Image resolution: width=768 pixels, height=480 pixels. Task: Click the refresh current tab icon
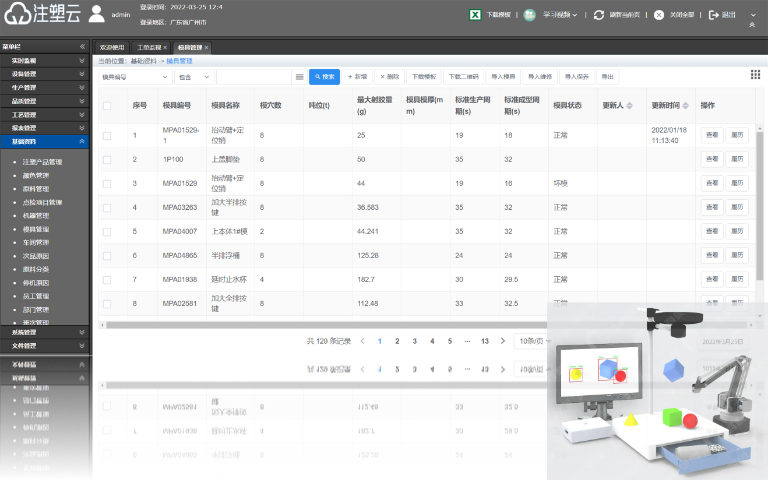point(599,15)
